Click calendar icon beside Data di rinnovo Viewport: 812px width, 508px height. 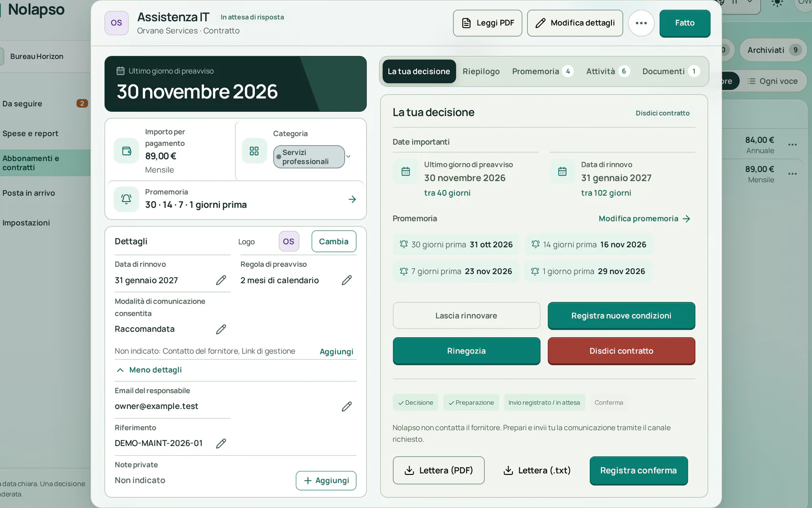pos(562,172)
